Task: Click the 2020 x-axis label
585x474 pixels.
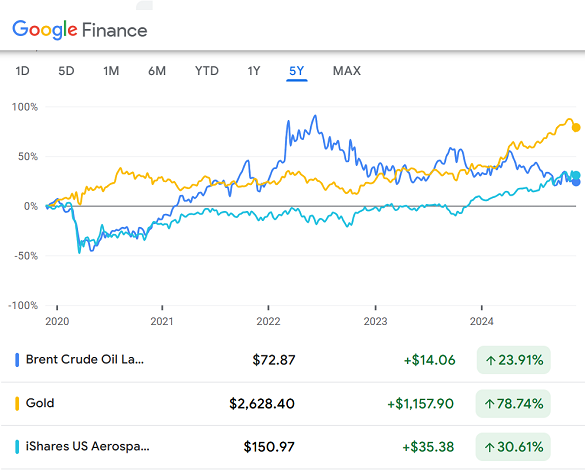Action: pyautogui.click(x=57, y=321)
